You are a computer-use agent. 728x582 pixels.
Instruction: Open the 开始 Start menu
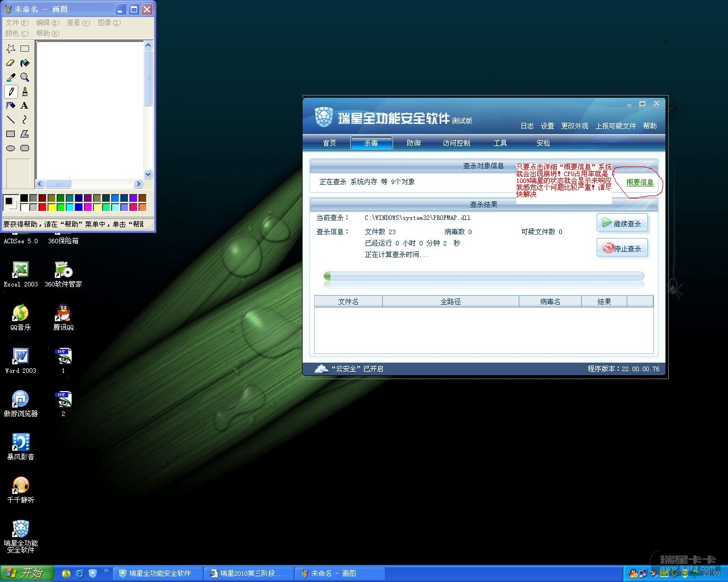point(27,573)
